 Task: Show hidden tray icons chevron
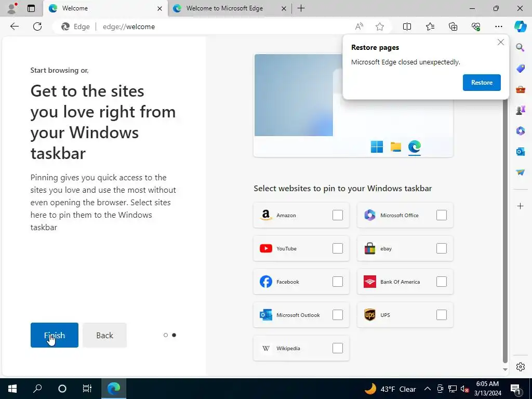(x=428, y=389)
